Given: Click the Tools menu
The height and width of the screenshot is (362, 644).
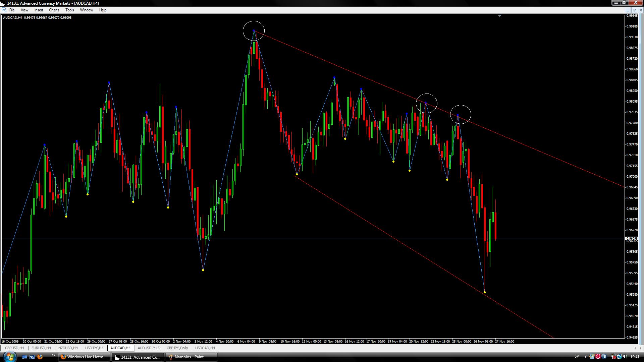Looking at the screenshot, I should [69, 10].
